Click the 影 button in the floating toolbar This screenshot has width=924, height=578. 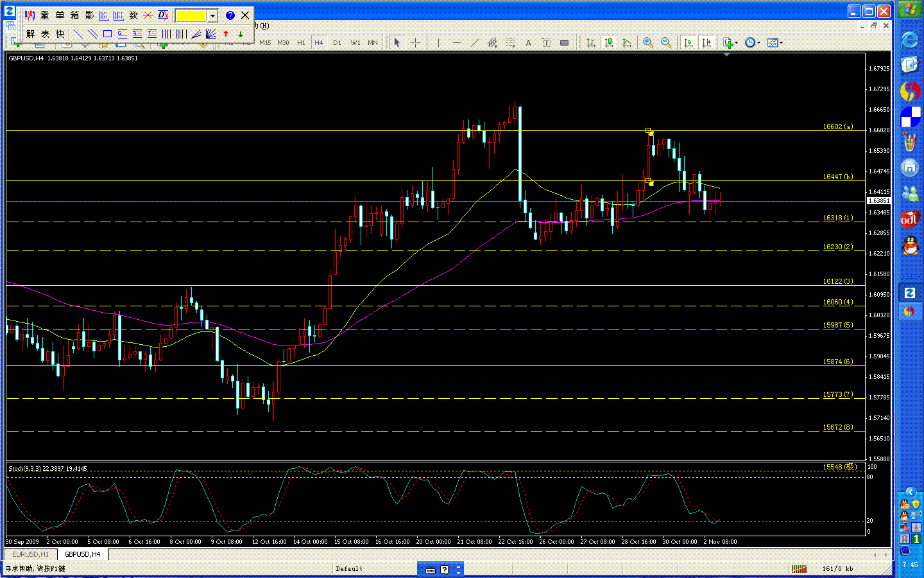[x=89, y=15]
